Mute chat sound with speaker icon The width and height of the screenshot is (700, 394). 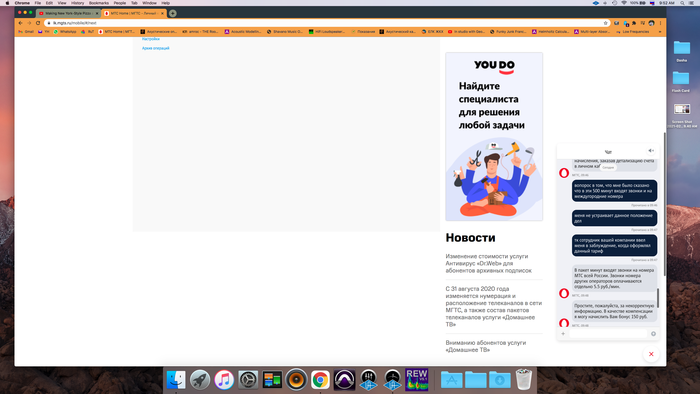click(x=651, y=151)
